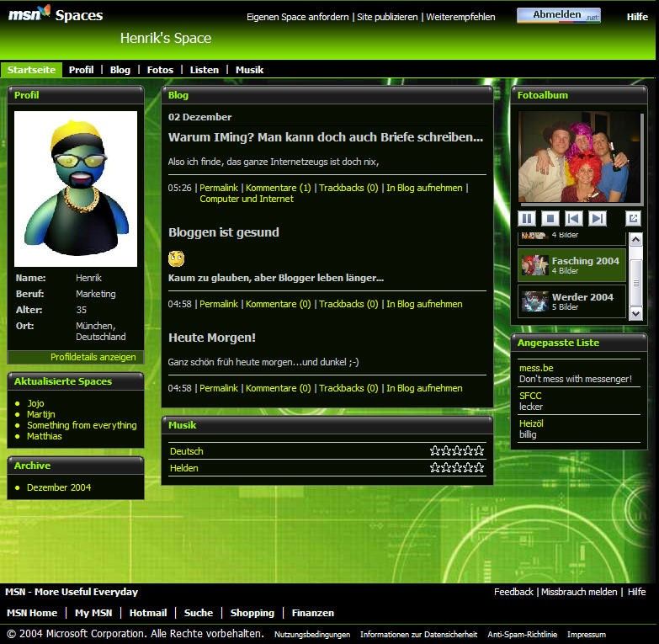659x644 pixels.
Task: Select the FaschING 2004 album
Action: [572, 265]
